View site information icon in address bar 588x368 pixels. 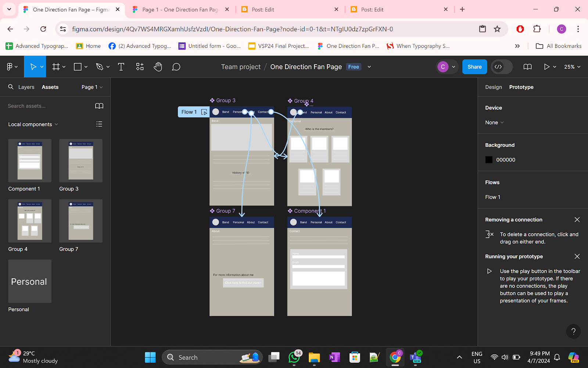tap(63, 29)
